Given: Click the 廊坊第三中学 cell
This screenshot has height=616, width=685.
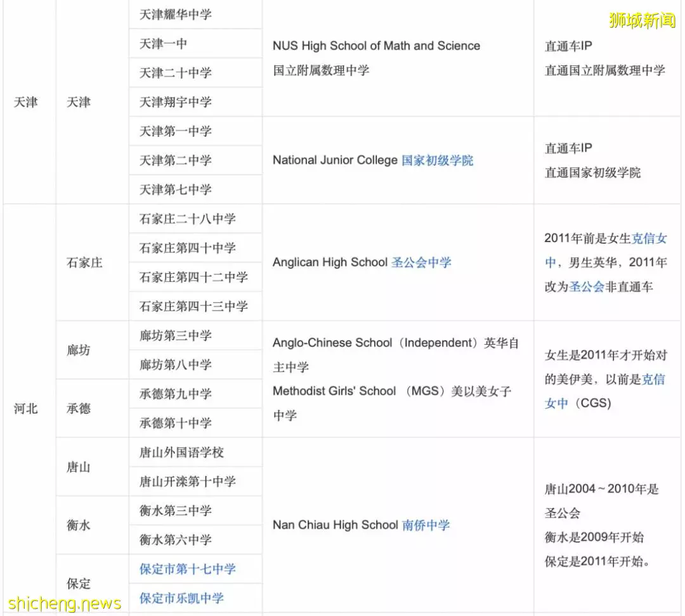Looking at the screenshot, I should (196, 336).
